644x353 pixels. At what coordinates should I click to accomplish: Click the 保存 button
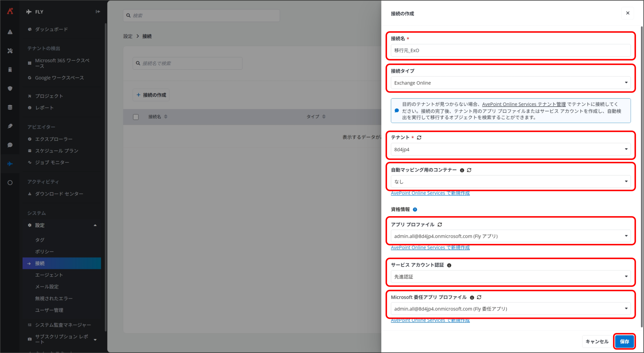coord(624,341)
